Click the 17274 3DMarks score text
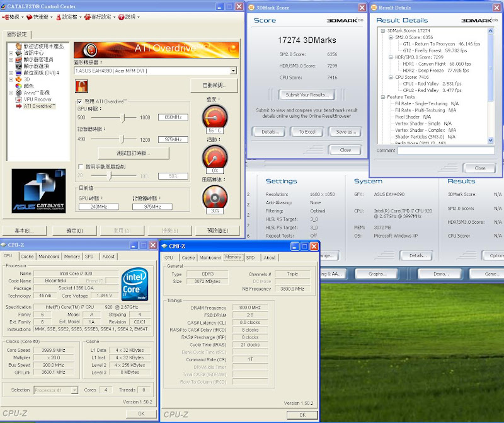The width and height of the screenshot is (504, 423). 307,40
